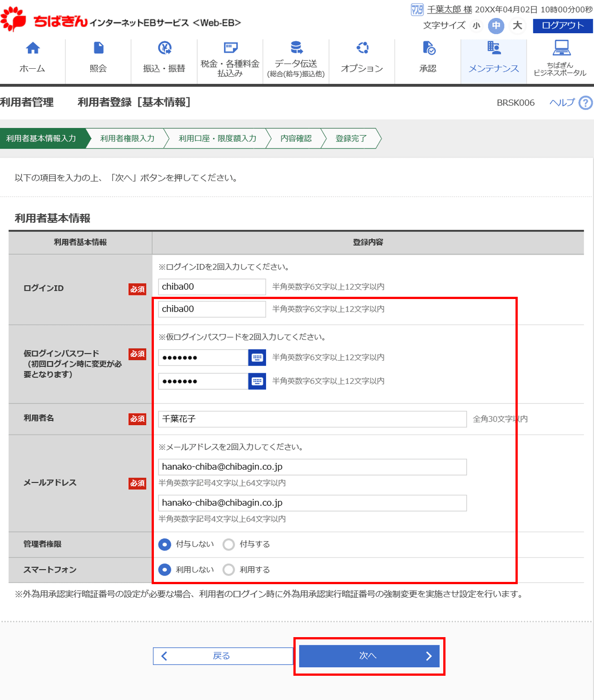The image size is (594, 700).
Task: Select 付与する for administrator privileges
Action: pyautogui.click(x=229, y=545)
